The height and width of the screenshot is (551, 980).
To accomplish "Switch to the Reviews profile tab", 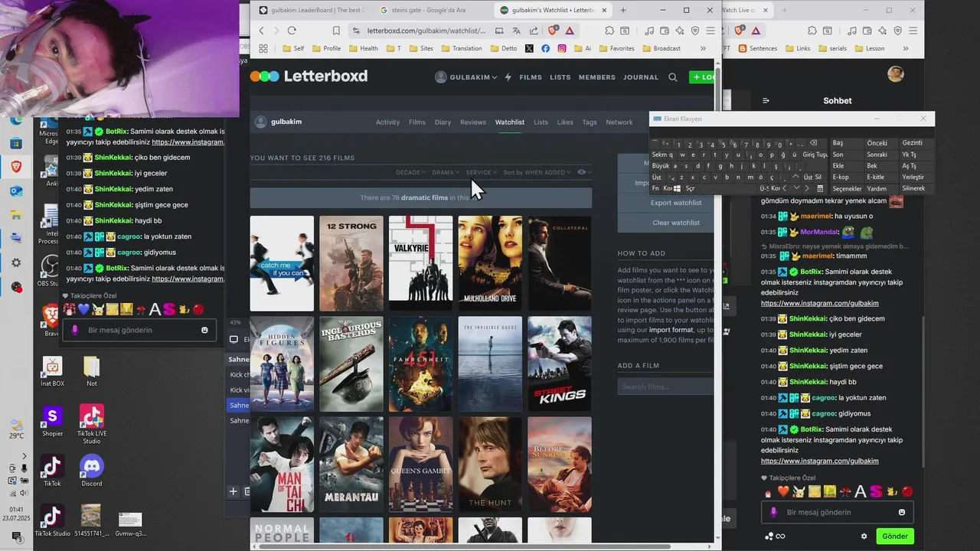I will (473, 122).
